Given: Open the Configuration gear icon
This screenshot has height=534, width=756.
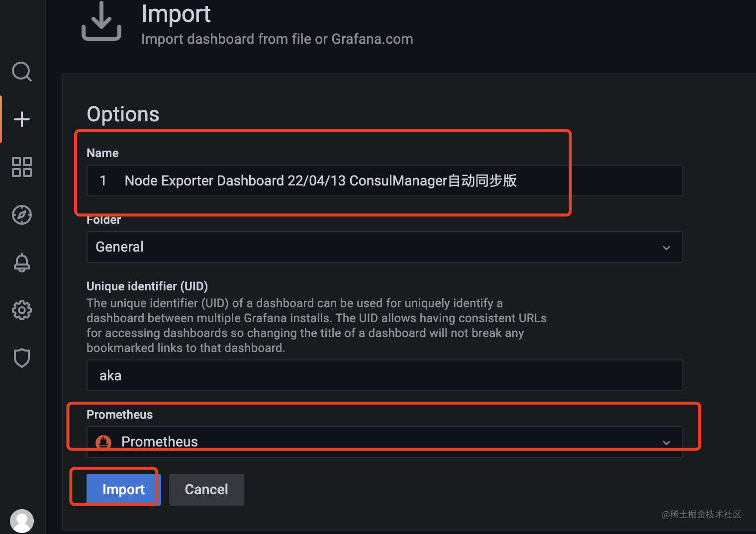Looking at the screenshot, I should 22,310.
